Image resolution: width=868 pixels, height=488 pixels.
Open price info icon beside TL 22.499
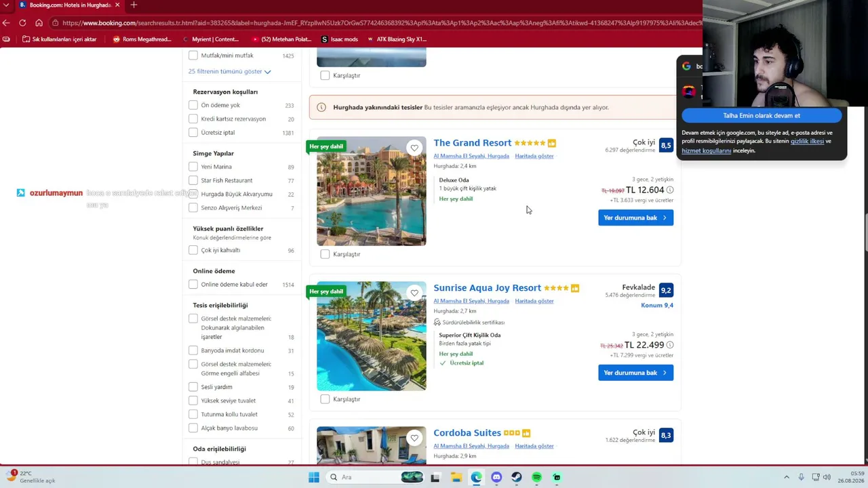point(670,345)
